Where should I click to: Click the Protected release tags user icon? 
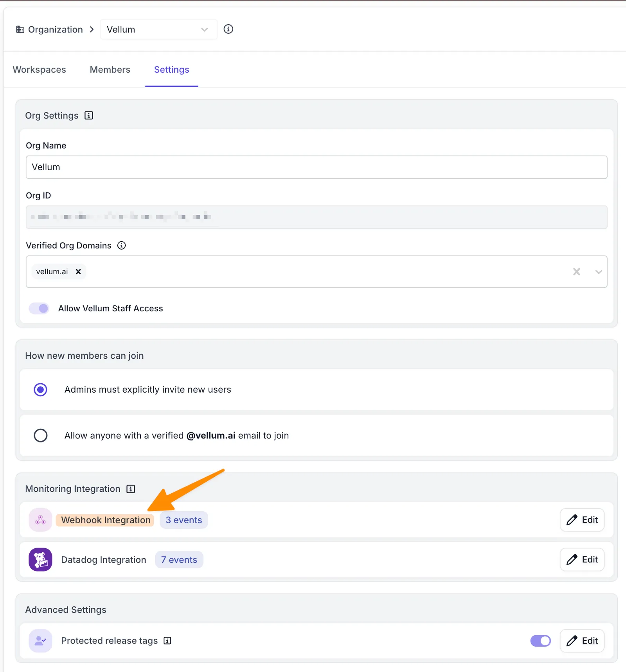point(40,641)
